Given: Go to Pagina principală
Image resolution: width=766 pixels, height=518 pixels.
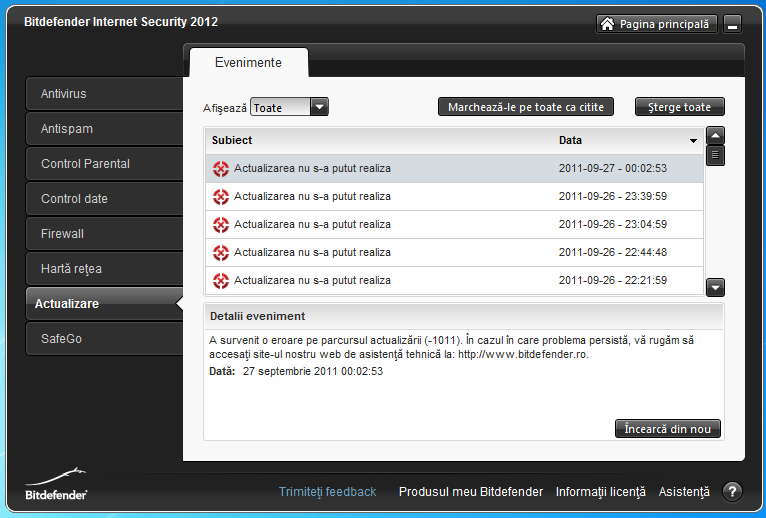Looking at the screenshot, I should coord(657,24).
